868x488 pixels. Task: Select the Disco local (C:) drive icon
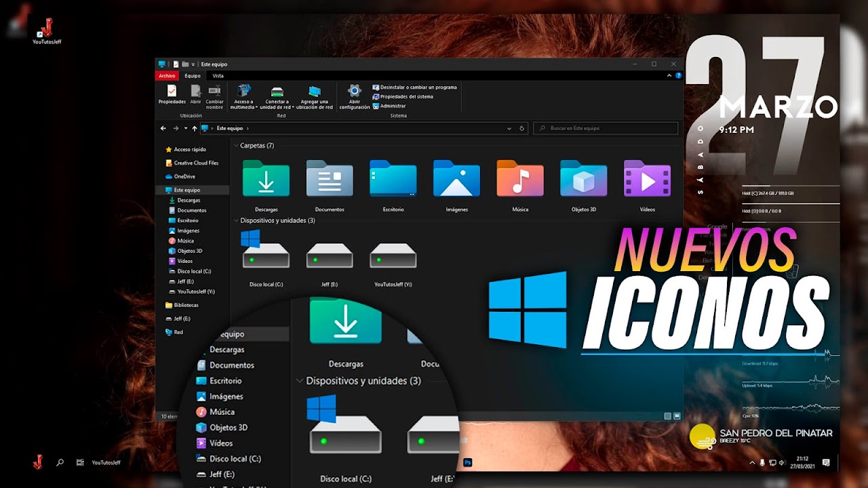pyautogui.click(x=266, y=251)
